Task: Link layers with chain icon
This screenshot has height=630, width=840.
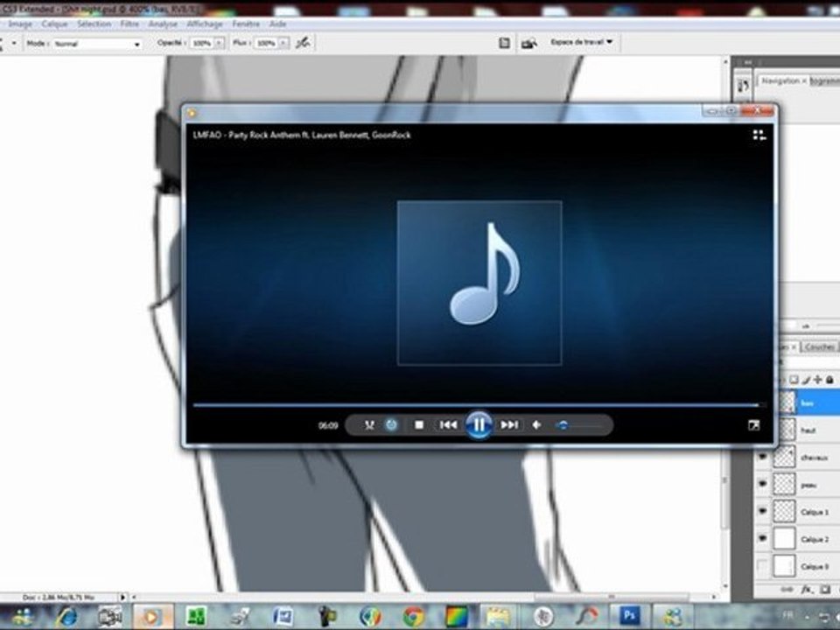Action: pyautogui.click(x=787, y=590)
